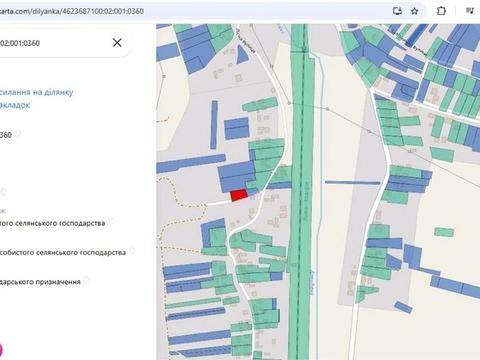Viewport: 480px width, 360px height.
Task: Select the red highlighted parcel on map
Action: pyautogui.click(x=239, y=195)
